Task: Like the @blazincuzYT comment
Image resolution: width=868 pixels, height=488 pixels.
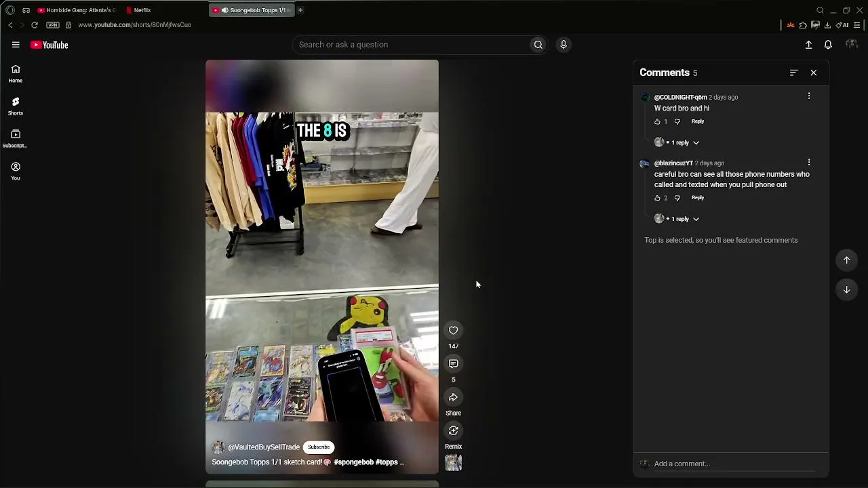Action: click(x=657, y=198)
